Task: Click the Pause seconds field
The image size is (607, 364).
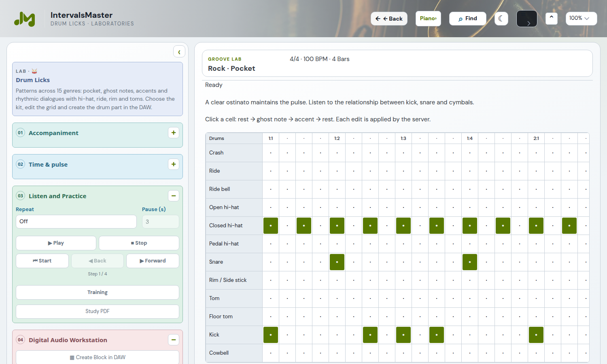Action: coord(161,222)
